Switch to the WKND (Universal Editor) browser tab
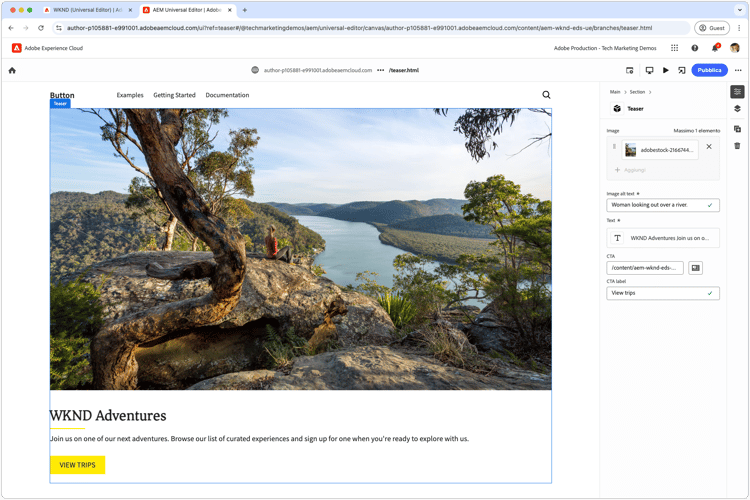750x500 pixels. coord(87,10)
